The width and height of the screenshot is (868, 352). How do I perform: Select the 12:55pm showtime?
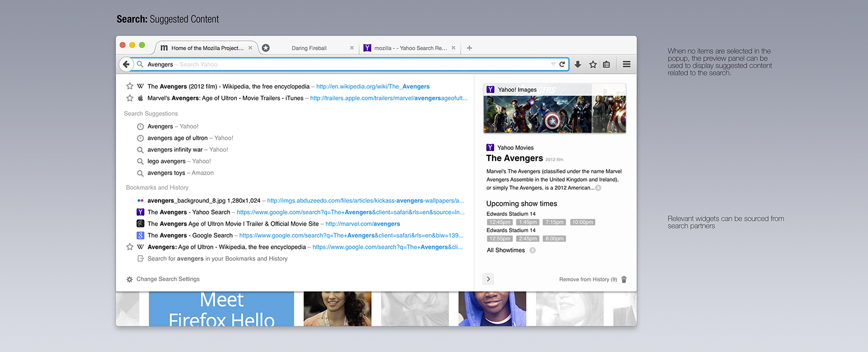pos(500,239)
